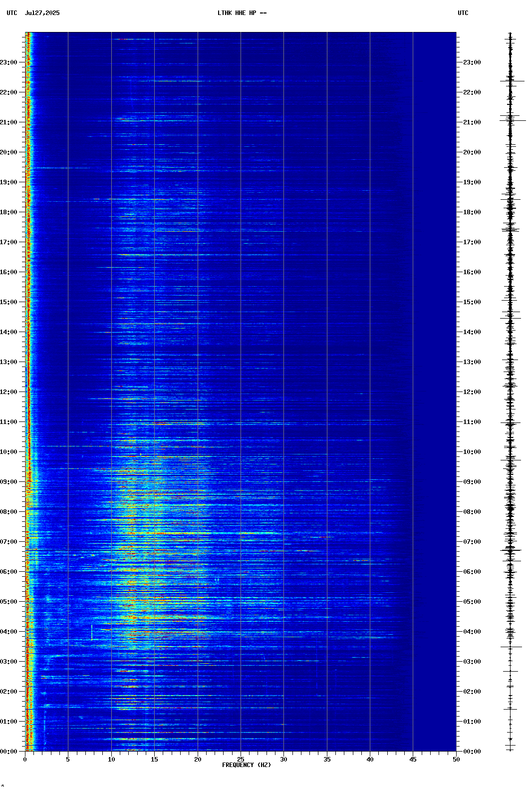Click the right-axis 17:00 time label
The height and width of the screenshot is (791, 532).
(x=472, y=242)
